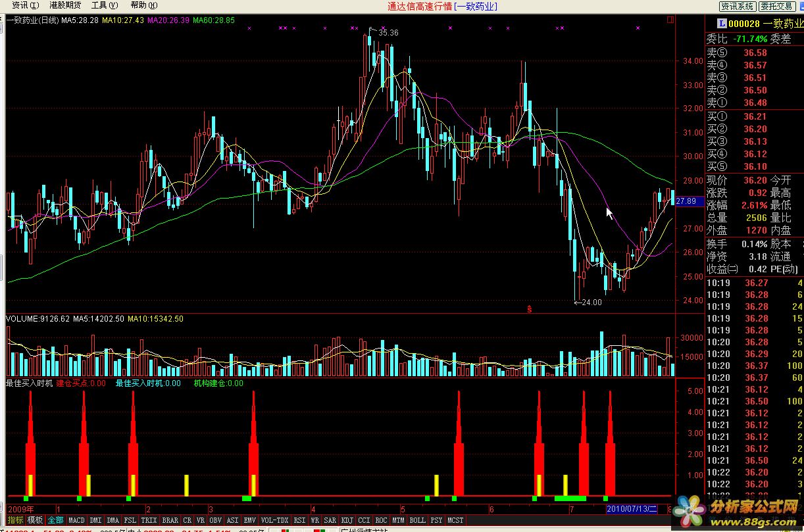Switch to the VOL-TDX indicator

coord(274,520)
